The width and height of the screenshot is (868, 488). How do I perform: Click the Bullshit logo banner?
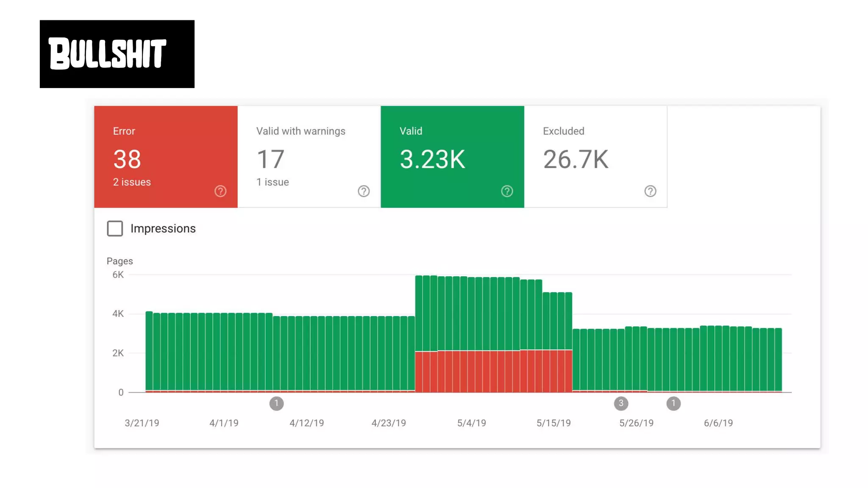point(117,54)
